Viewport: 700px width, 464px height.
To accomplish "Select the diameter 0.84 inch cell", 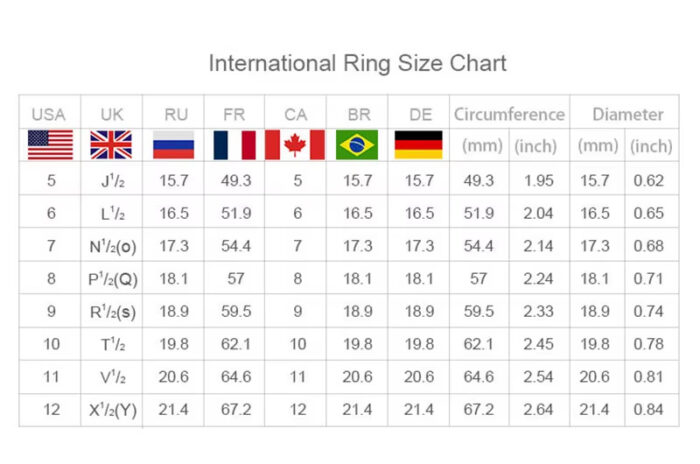I will tap(649, 409).
